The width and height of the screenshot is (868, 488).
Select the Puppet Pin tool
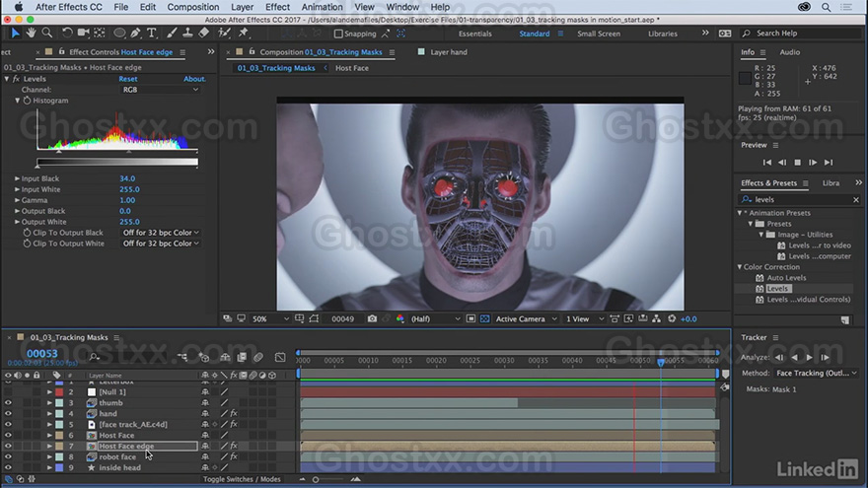243,34
